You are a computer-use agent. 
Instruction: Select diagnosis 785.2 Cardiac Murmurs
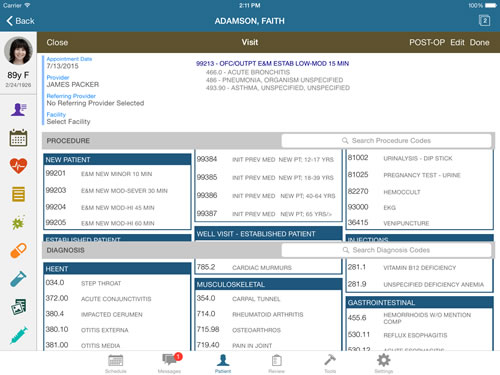[x=268, y=267]
